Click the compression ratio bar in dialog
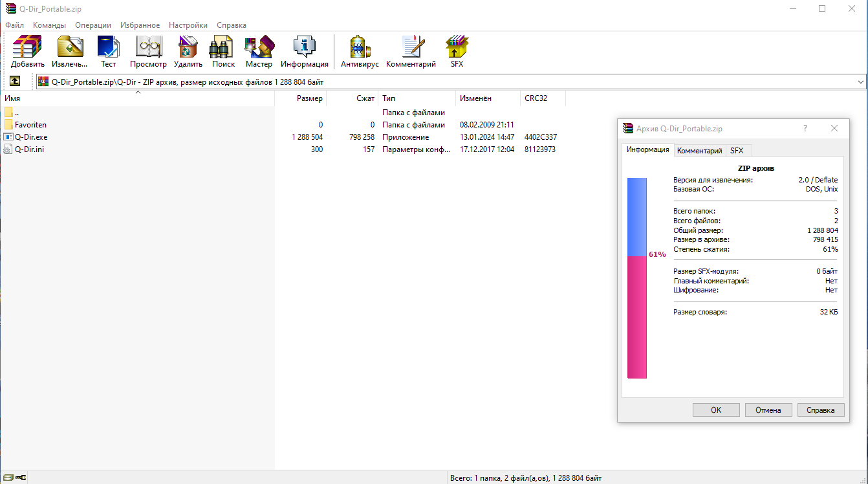 (637, 278)
